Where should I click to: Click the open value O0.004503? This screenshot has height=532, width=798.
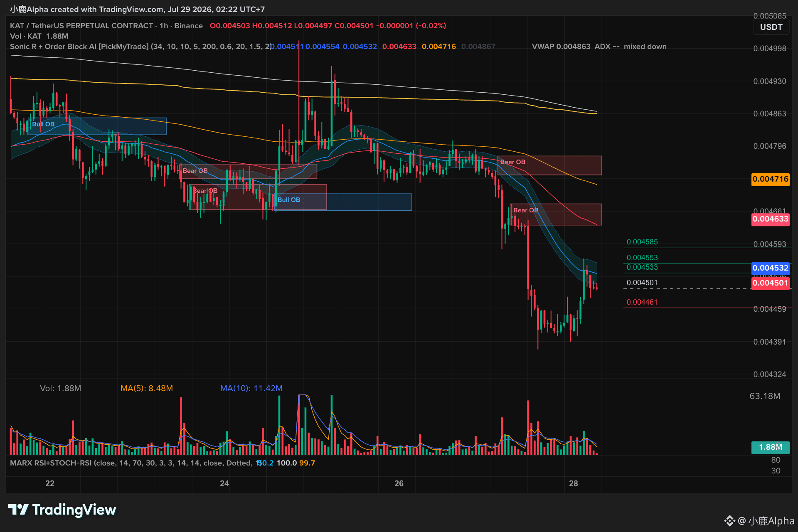(x=230, y=26)
